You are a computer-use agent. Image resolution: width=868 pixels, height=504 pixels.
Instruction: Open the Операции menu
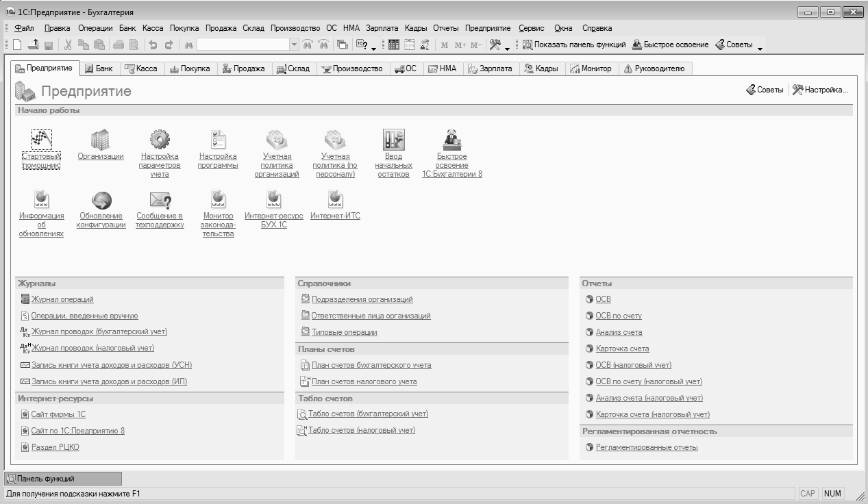[x=95, y=28]
